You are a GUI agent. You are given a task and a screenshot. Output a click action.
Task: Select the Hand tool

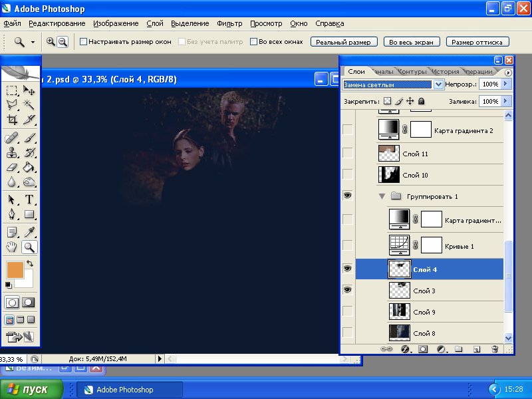(12, 247)
